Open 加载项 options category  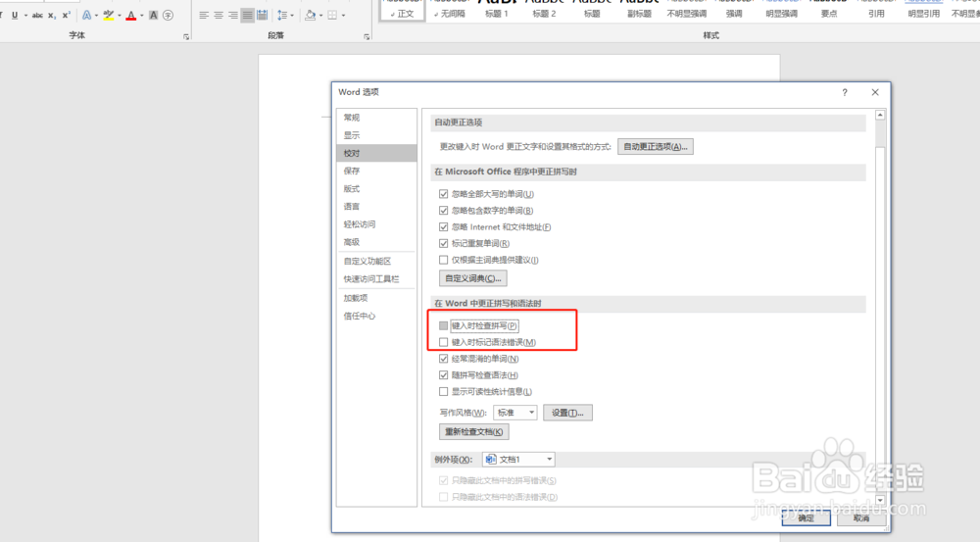click(376, 298)
